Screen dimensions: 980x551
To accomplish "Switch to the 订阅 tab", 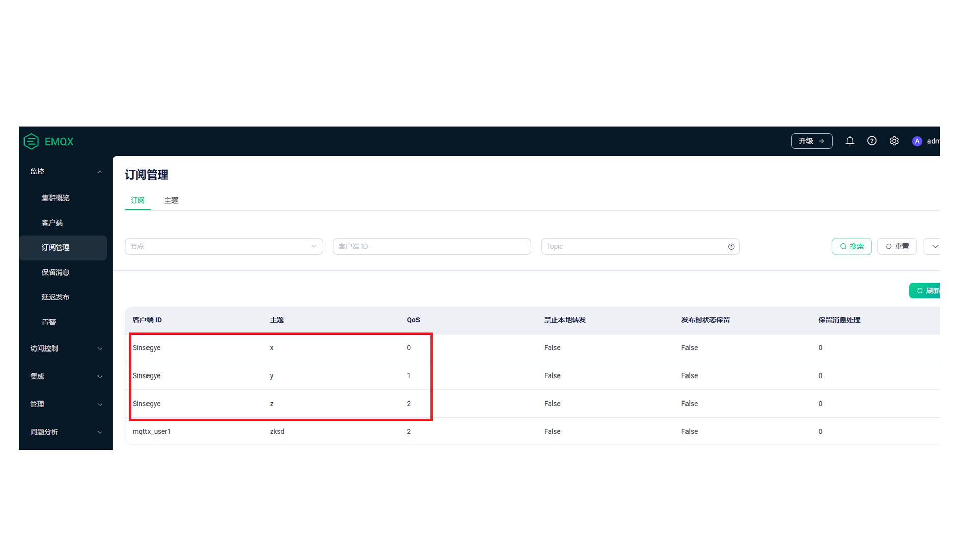I will [x=137, y=201].
